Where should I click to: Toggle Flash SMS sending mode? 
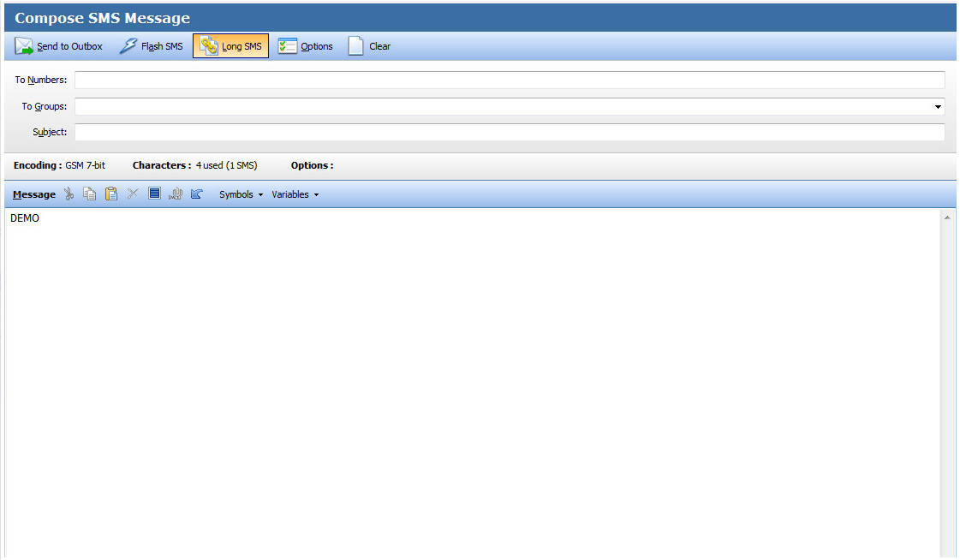point(151,45)
